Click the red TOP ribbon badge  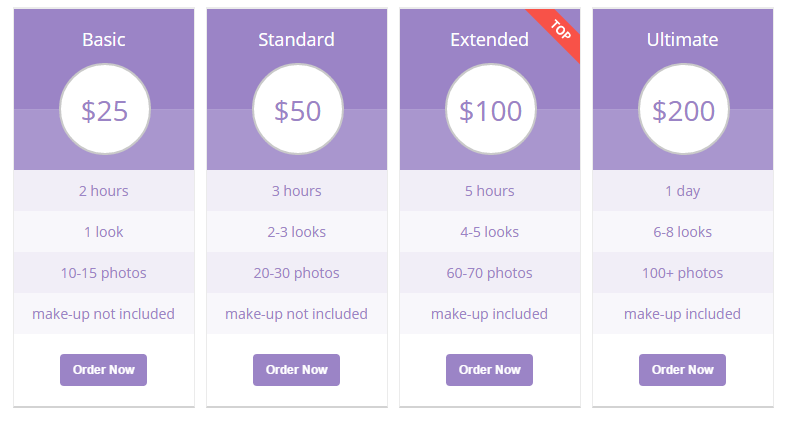(561, 32)
